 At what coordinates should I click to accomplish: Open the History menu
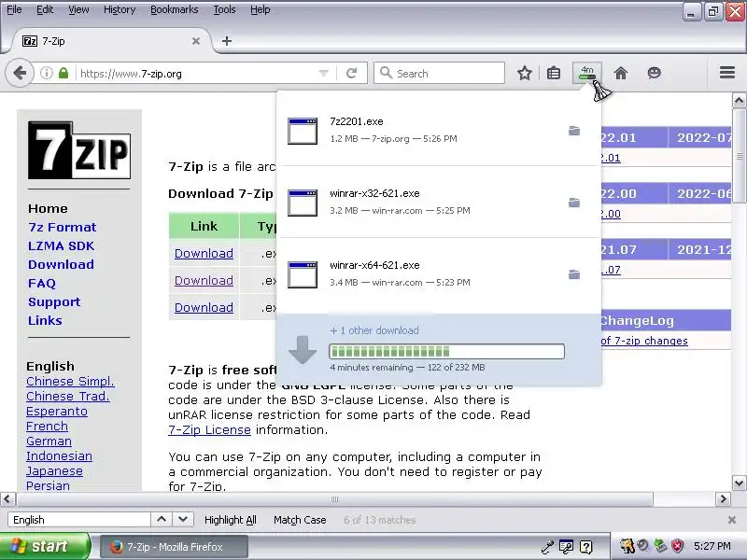pos(120,9)
